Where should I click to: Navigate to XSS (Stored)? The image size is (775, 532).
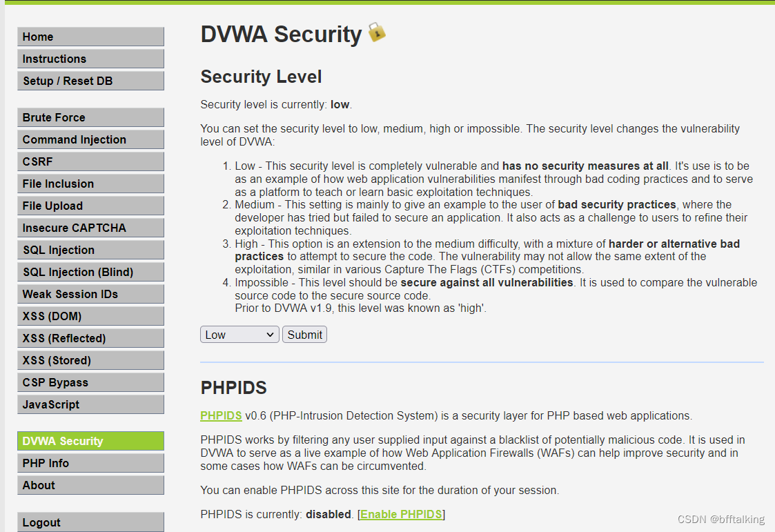point(90,360)
